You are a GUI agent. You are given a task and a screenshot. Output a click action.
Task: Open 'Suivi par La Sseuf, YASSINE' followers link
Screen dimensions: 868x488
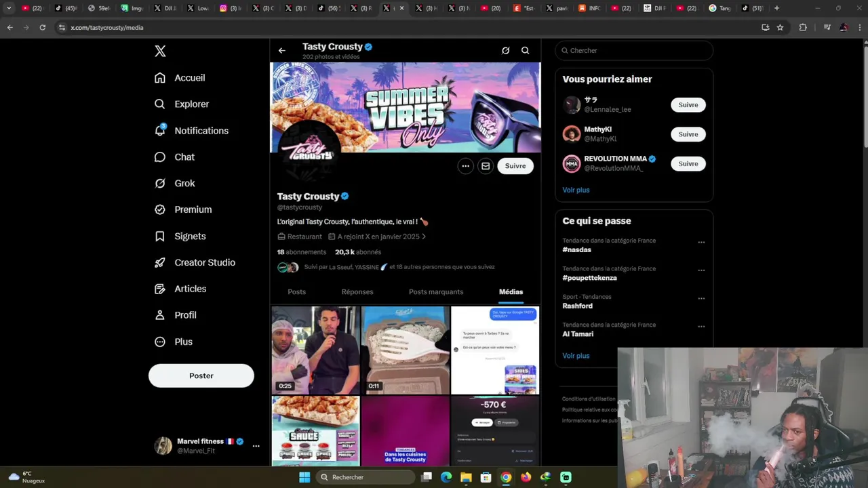pos(399,267)
